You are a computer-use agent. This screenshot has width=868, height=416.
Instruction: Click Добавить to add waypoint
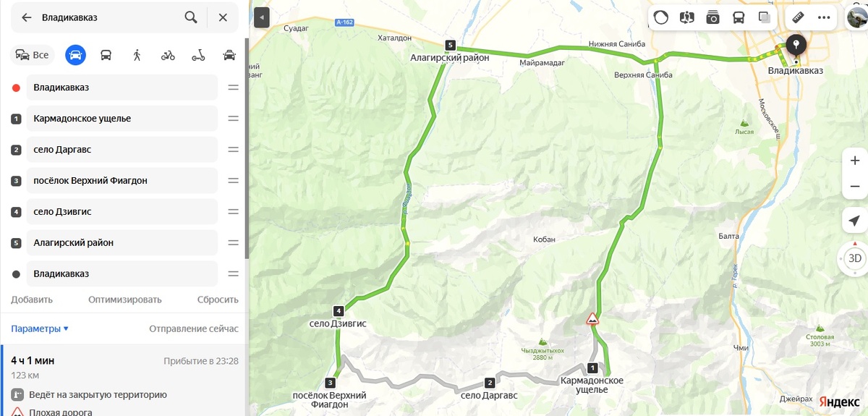pos(32,300)
